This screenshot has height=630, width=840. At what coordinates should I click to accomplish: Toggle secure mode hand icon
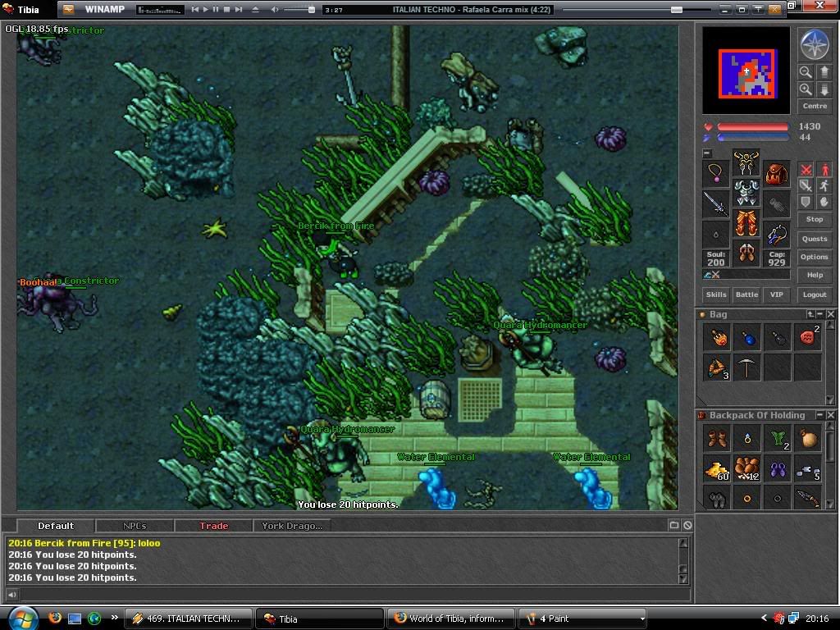824,202
